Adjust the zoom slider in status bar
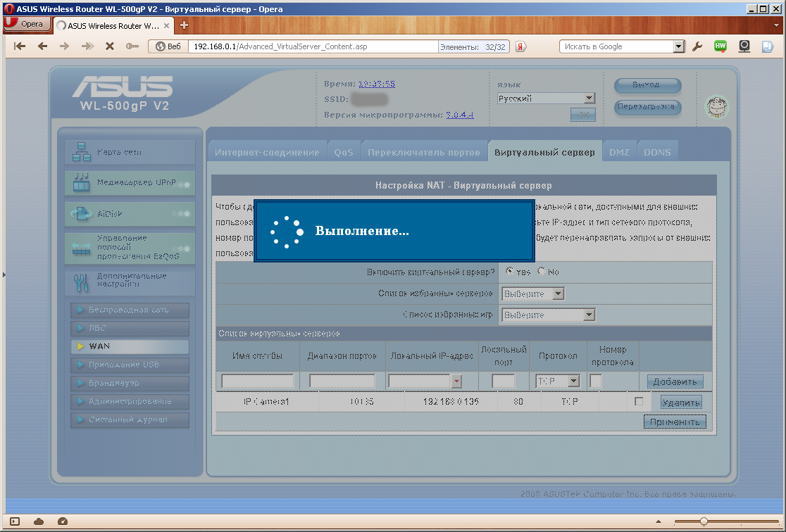The height and width of the screenshot is (532, 786). click(704, 521)
